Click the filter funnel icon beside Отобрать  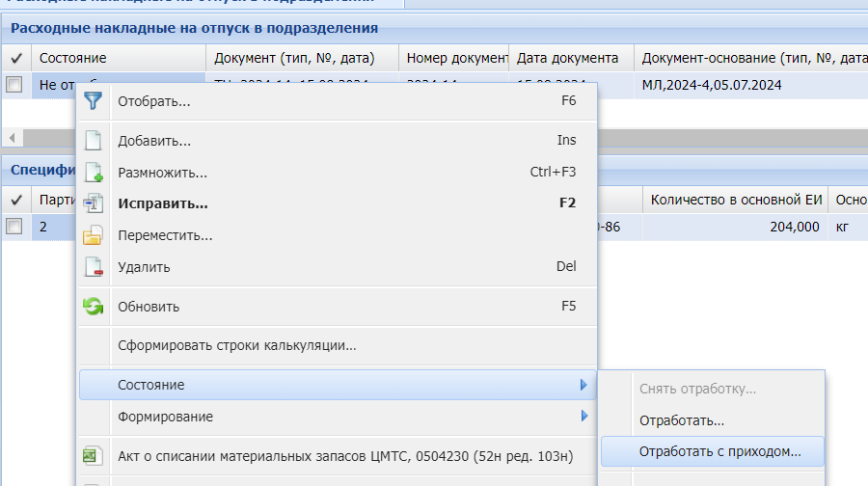(94, 100)
